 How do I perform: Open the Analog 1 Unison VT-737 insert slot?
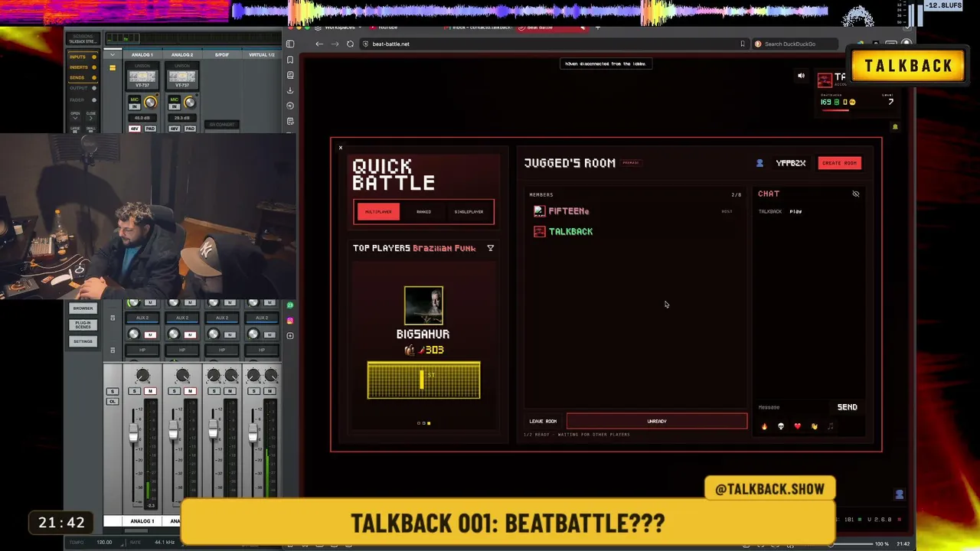[x=142, y=77]
